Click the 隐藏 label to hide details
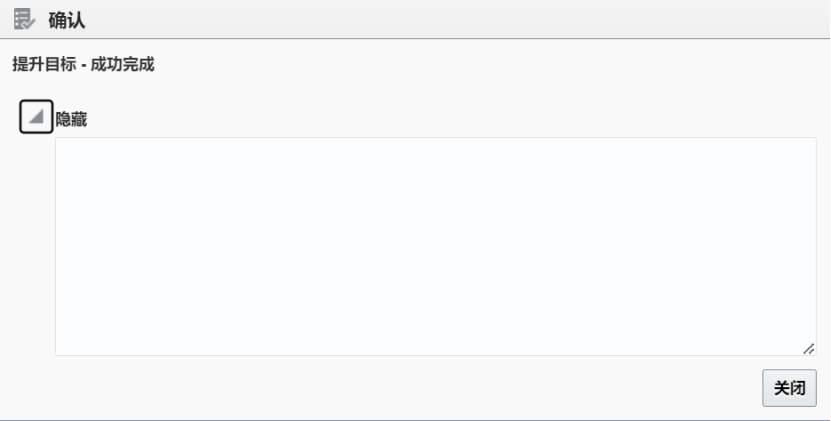Image resolution: width=831 pixels, height=421 pixels. [71, 119]
